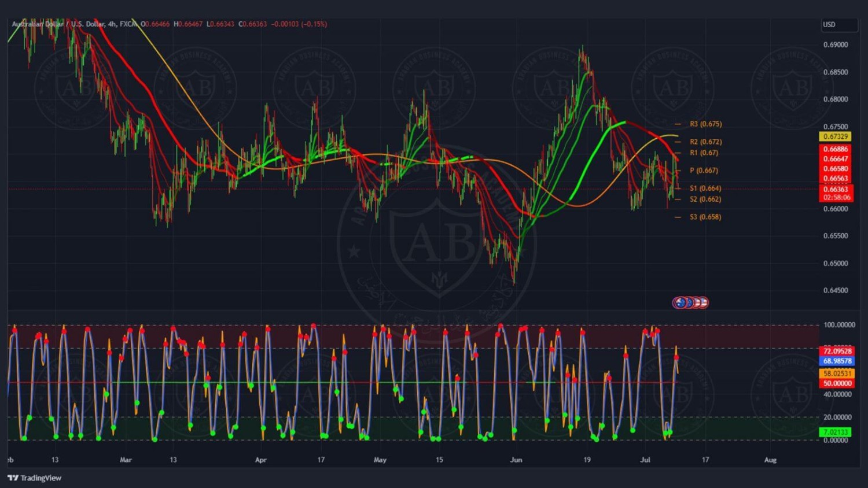Click the R1 (0.67) resistance label
Screen dimensions: 868x488
[x=704, y=153]
